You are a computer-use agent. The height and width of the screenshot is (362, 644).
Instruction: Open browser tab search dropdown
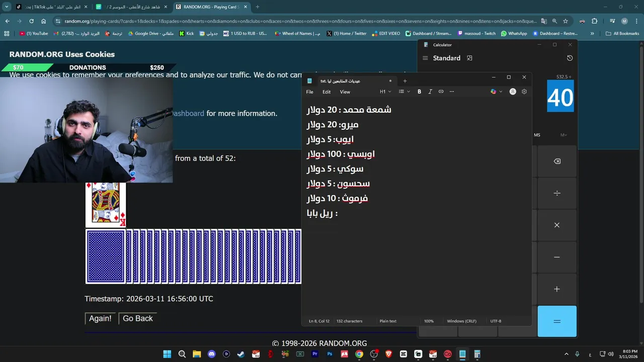click(7, 7)
